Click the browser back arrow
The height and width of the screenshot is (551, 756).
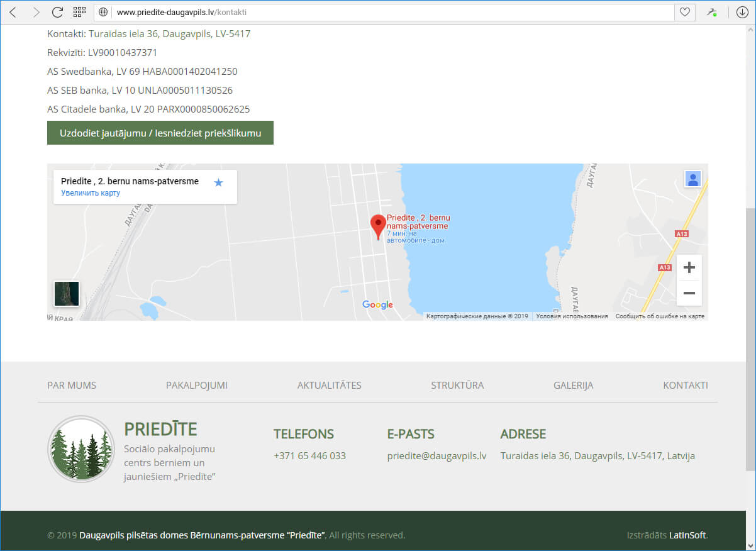click(13, 12)
